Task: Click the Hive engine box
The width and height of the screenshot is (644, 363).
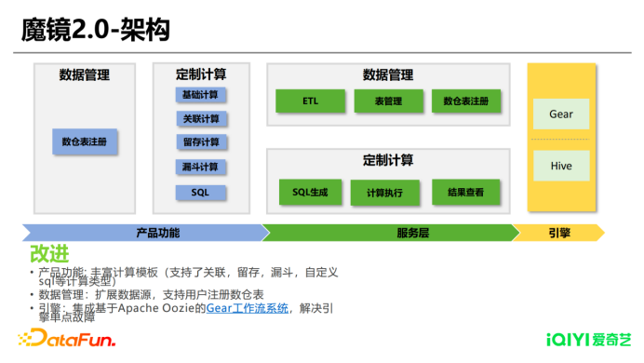Action: [x=561, y=166]
